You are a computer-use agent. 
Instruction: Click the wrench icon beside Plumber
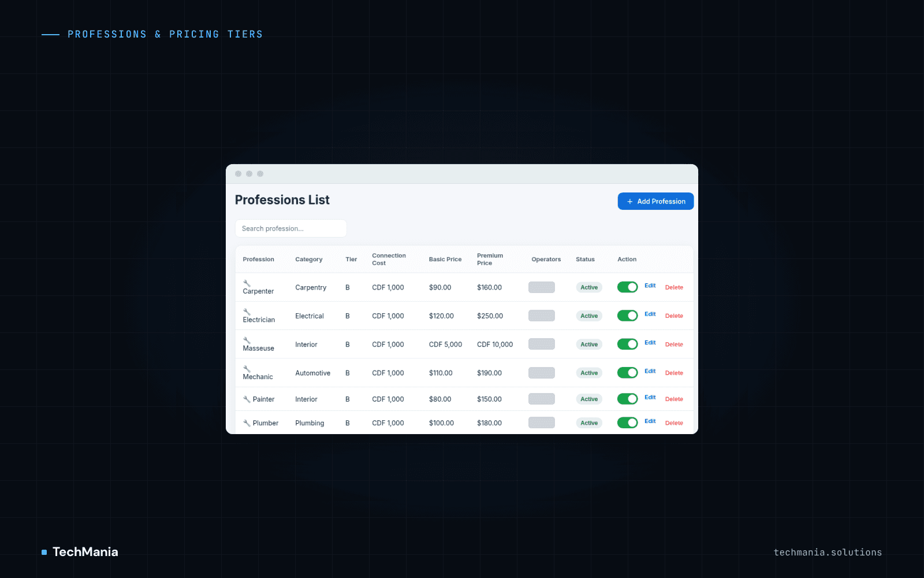tap(247, 423)
